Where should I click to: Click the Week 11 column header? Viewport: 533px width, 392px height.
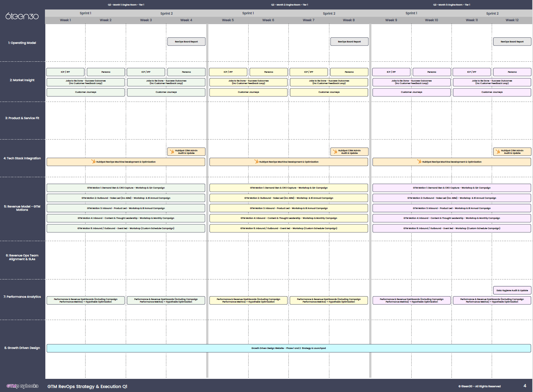pos(472,20)
